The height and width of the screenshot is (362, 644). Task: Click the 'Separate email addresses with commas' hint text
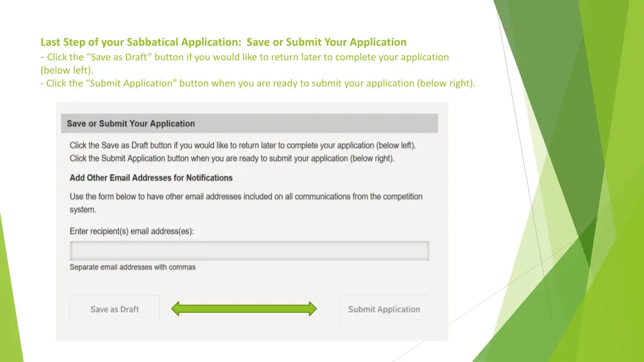coord(132,267)
